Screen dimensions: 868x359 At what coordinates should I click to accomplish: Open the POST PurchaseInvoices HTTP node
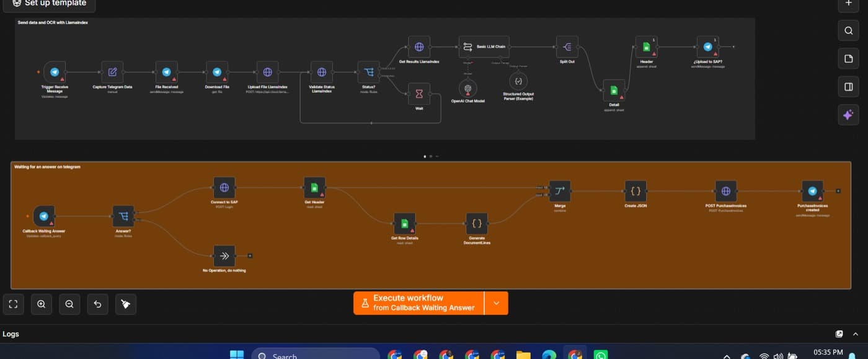pos(726,191)
